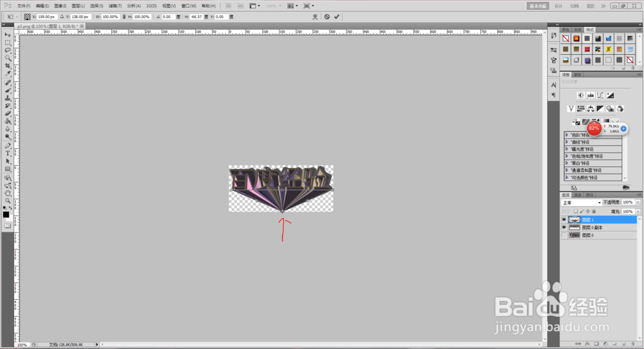Open the 编辑(E) menu
This screenshot has height=349, width=644.
[43, 6]
